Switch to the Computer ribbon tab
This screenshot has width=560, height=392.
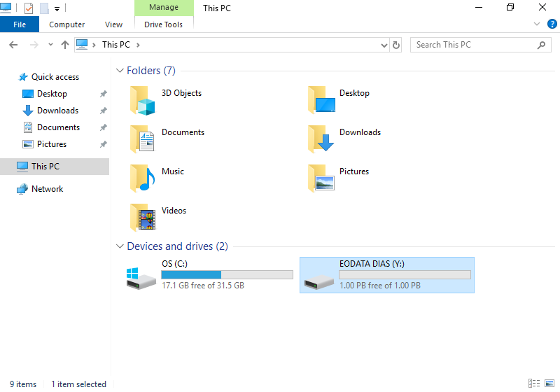point(66,24)
